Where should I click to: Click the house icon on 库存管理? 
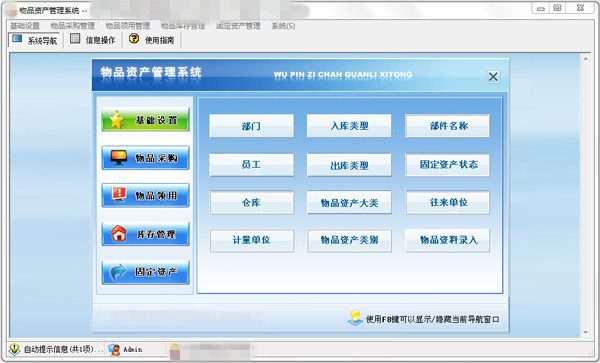119,233
